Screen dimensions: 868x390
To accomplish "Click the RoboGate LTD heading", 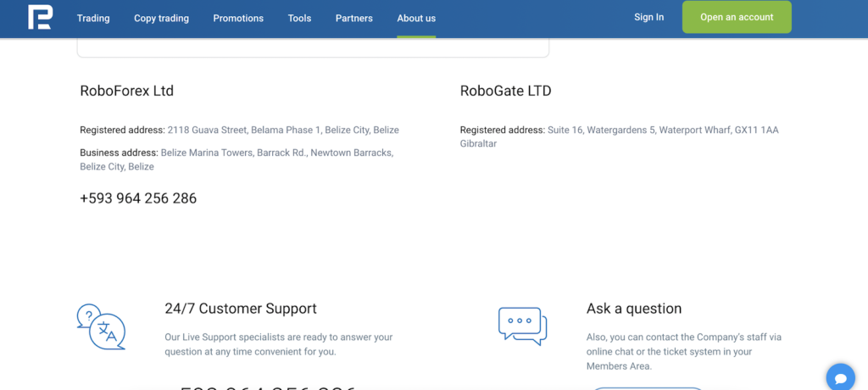I will tap(505, 91).
